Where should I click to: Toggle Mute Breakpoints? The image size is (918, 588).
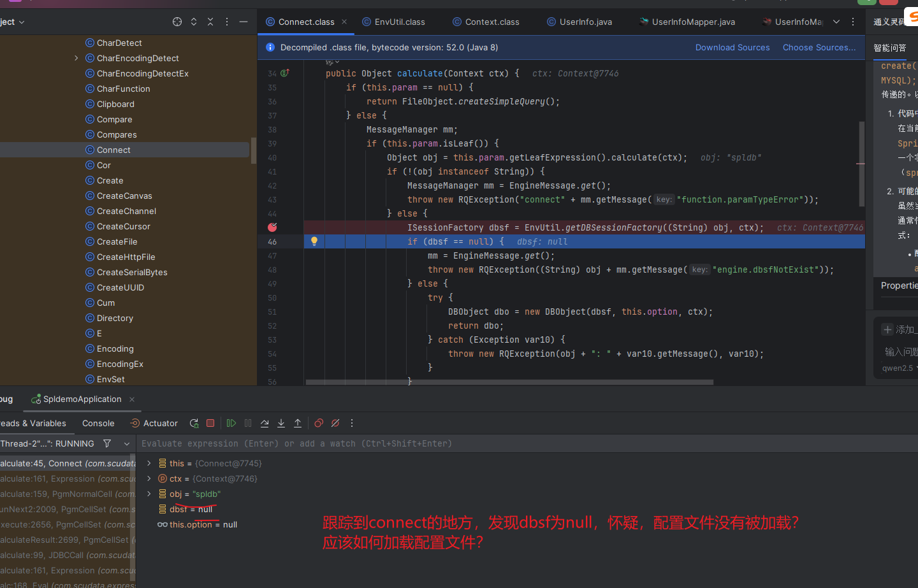tap(335, 423)
